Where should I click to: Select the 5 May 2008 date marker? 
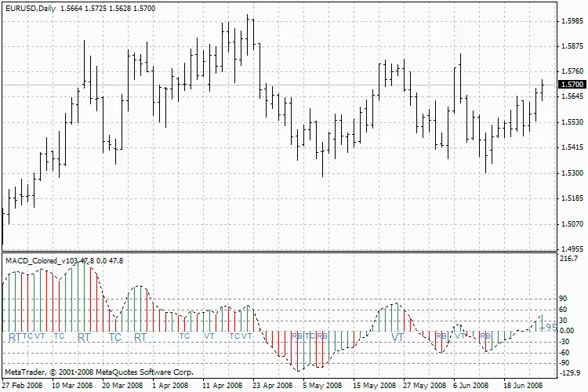coord(323,386)
